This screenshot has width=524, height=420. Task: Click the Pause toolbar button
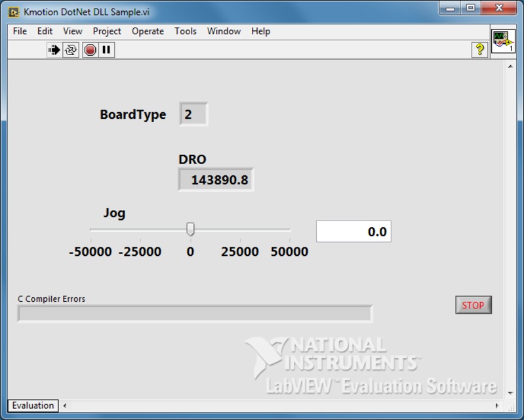tap(106, 50)
